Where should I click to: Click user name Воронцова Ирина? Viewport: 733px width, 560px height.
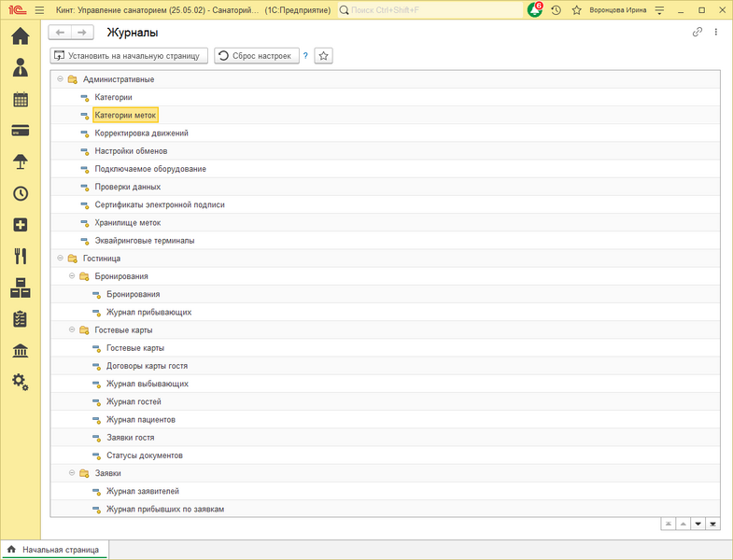click(617, 10)
